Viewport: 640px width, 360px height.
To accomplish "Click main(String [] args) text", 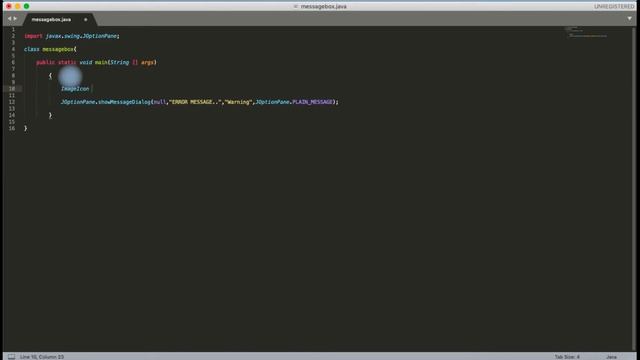I will pyautogui.click(x=126, y=62).
